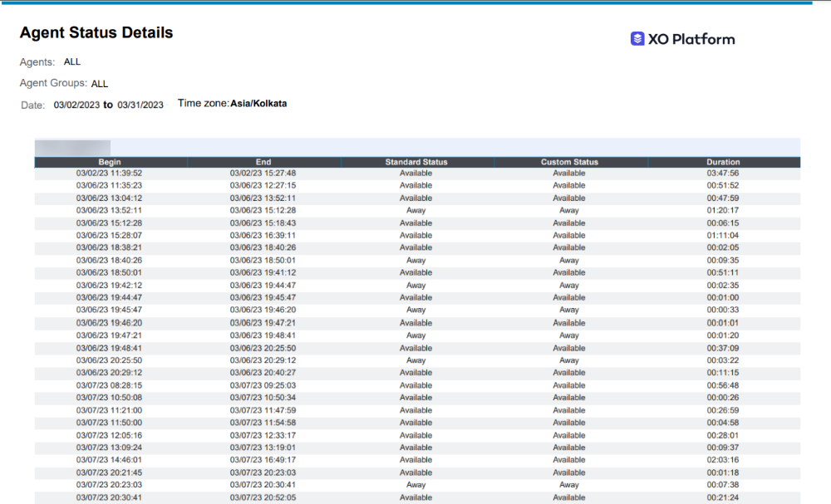
Task: Click the duration value 02:03:16
Action: (x=723, y=460)
